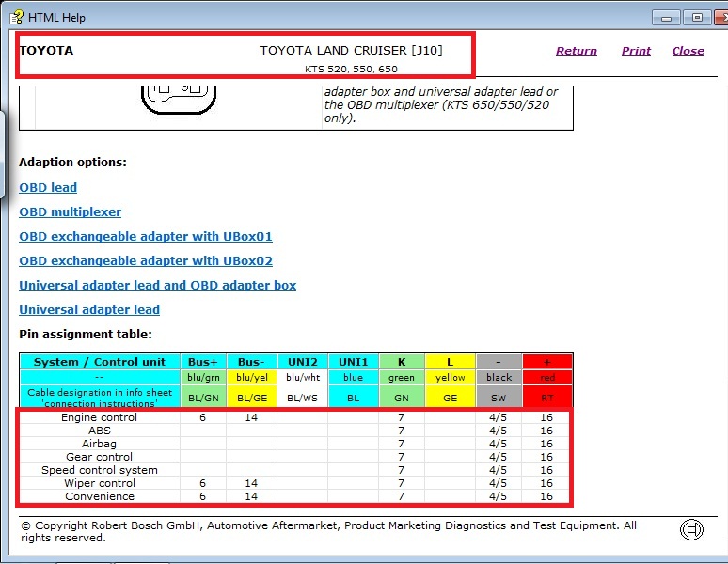The width and height of the screenshot is (728, 564).
Task: Click the TOYOTA LAND CRUISER [J10] title
Action: point(351,51)
